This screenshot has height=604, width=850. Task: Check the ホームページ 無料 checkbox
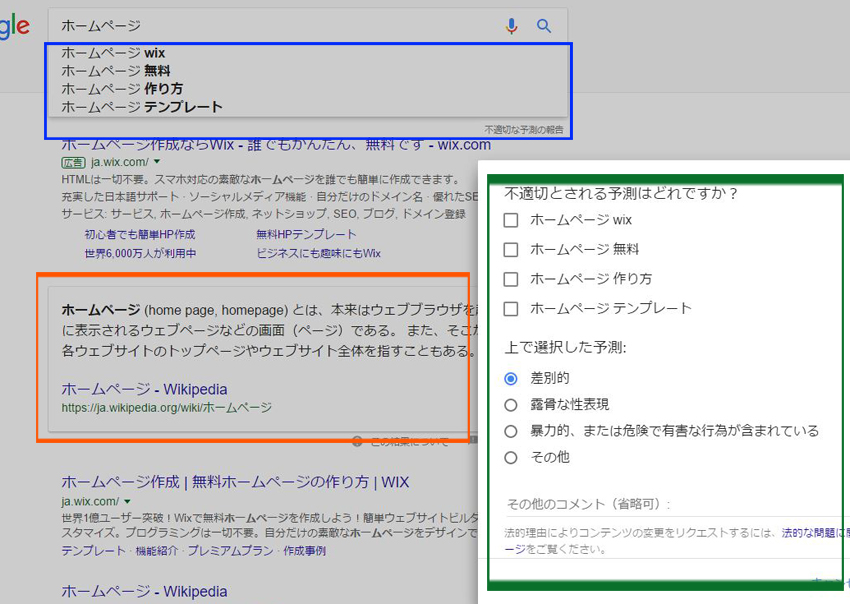(511, 249)
